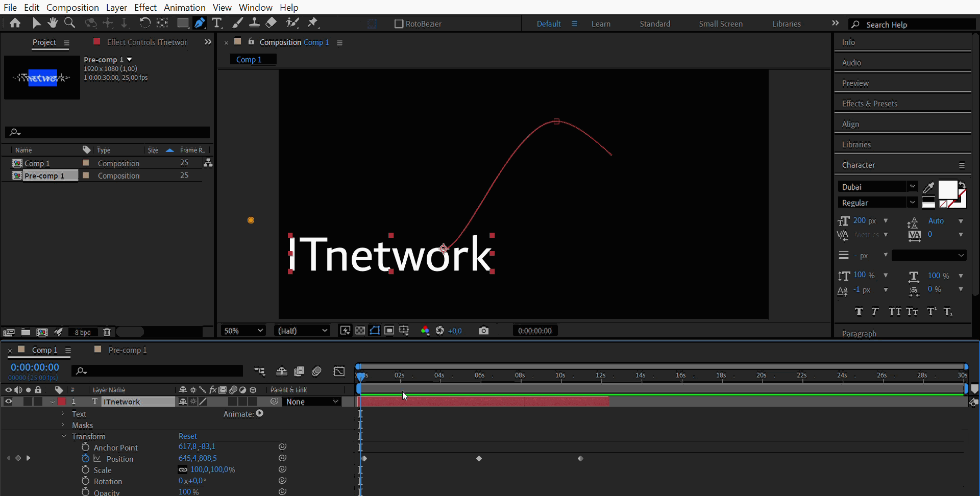Open the text fill color swatch in Character panel

tap(947, 190)
